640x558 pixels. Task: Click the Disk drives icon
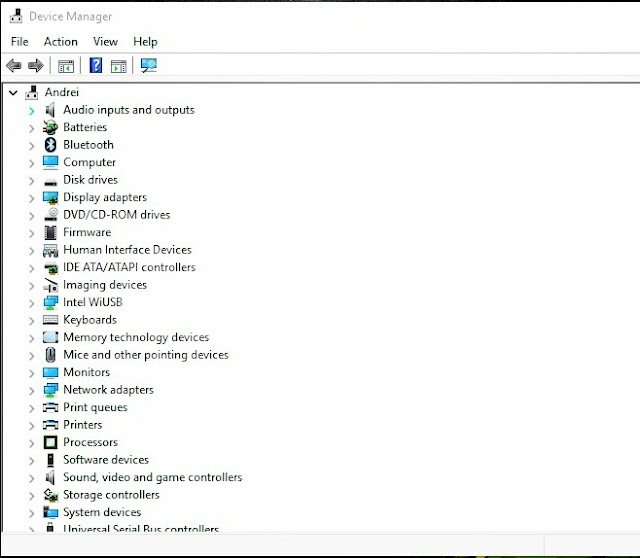(x=50, y=181)
